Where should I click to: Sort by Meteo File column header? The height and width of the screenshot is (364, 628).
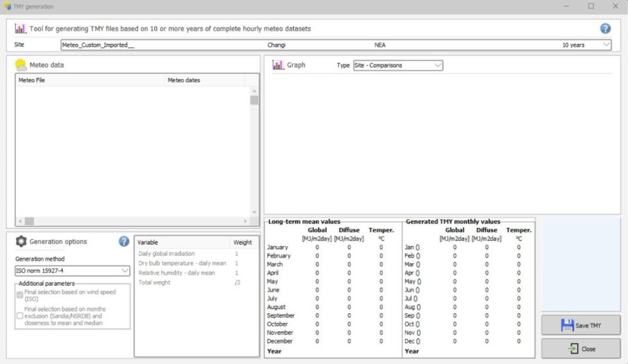90,80
